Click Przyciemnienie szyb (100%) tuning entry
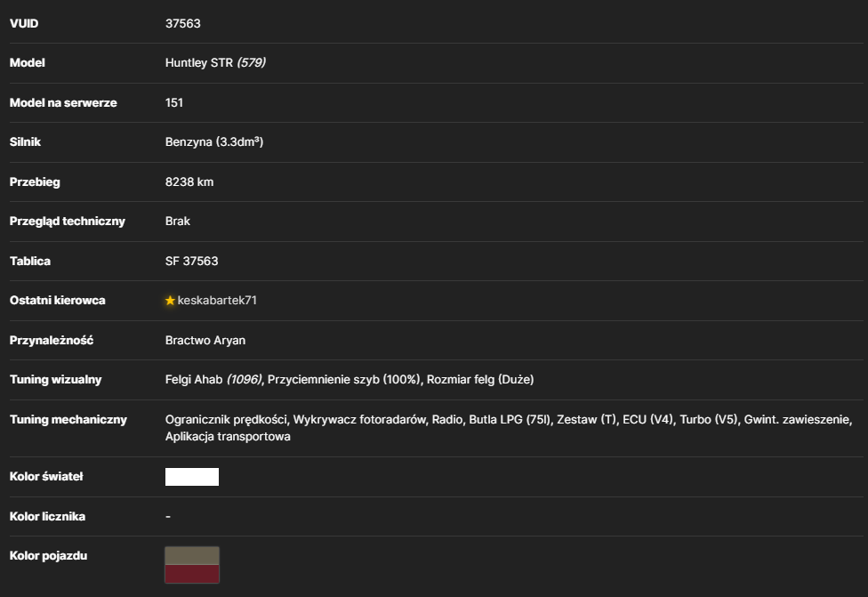Screen dimensions: 868x597 coord(344,380)
